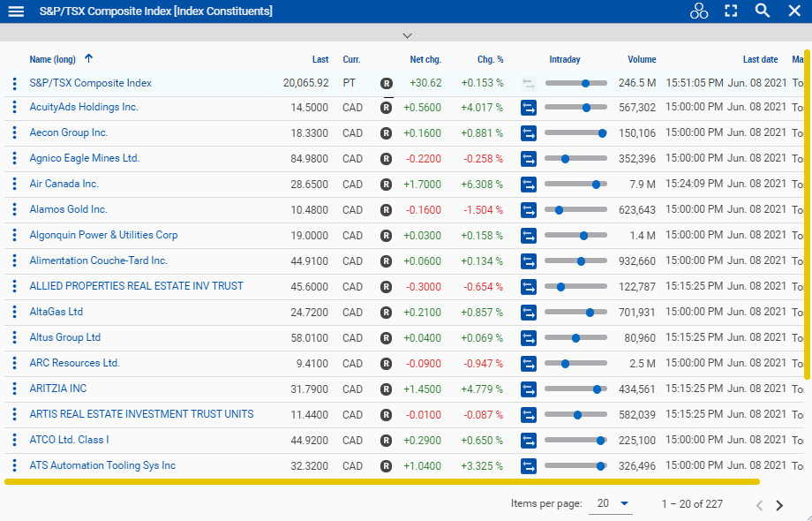This screenshot has height=521, width=812.
Task: Click last price 20,065.92
Action: (x=305, y=83)
